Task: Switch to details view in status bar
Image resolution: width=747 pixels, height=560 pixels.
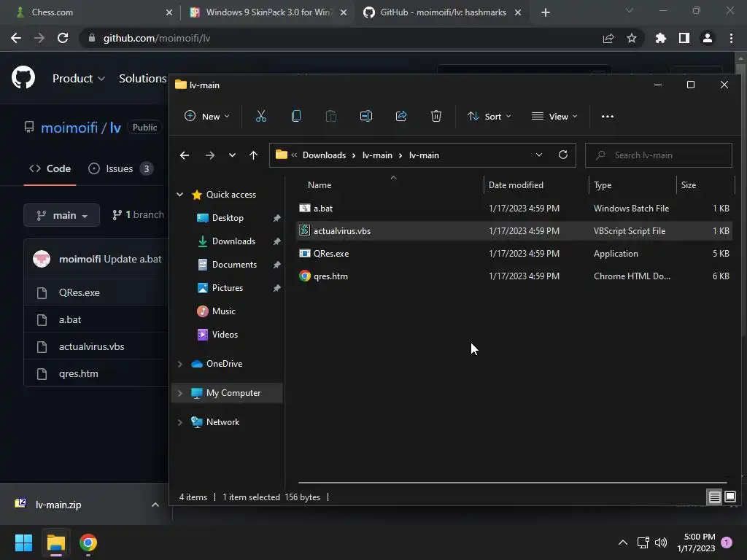Action: pyautogui.click(x=715, y=497)
